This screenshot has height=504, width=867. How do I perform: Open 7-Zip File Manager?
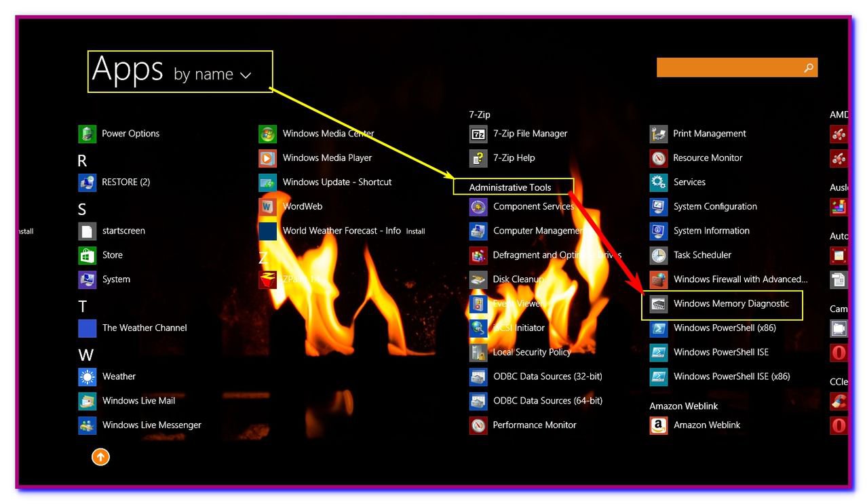[518, 134]
